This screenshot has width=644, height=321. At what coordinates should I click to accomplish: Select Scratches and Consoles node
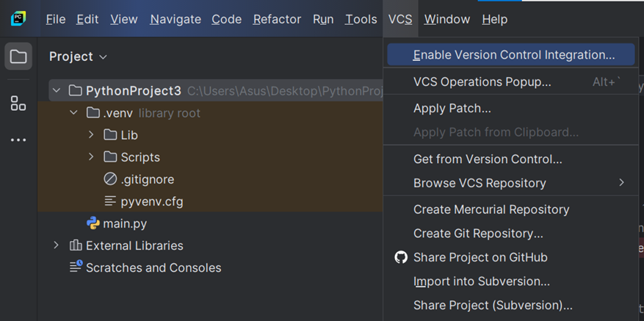[153, 267]
